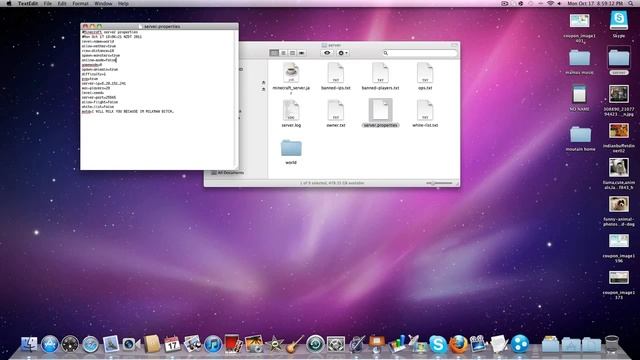Open Spotlight search in menu bar

(631, 4)
